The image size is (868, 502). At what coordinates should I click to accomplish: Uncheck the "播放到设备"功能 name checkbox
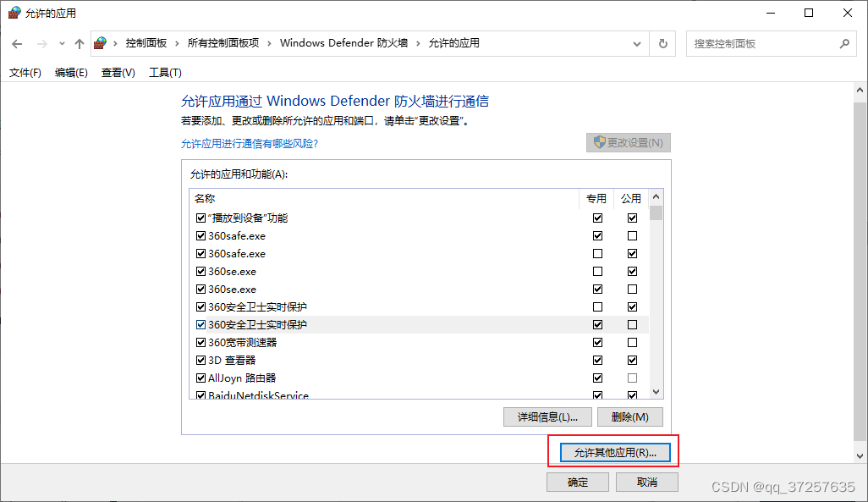[201, 218]
